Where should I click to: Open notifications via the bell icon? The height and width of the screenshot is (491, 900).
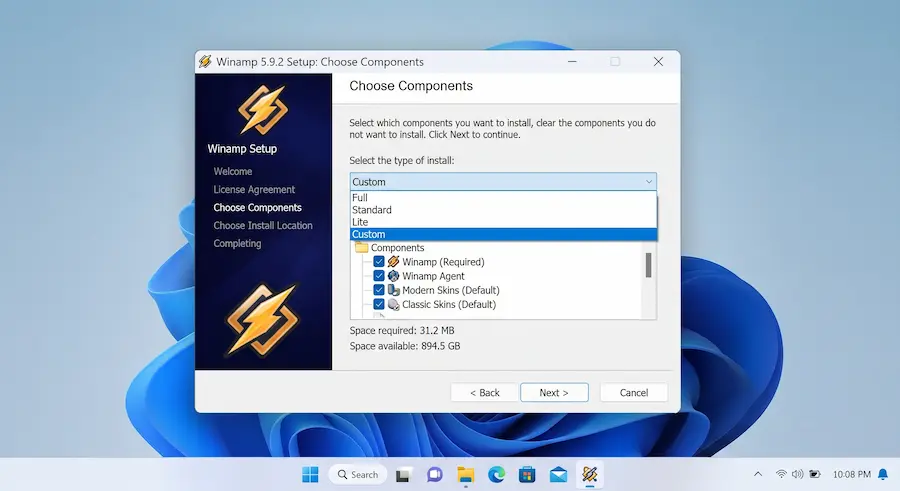(x=883, y=474)
